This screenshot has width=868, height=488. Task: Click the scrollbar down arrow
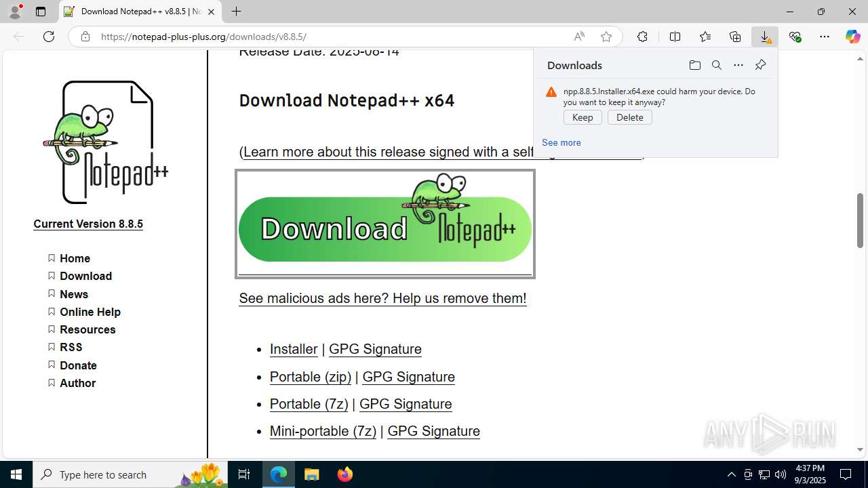coord(861,449)
